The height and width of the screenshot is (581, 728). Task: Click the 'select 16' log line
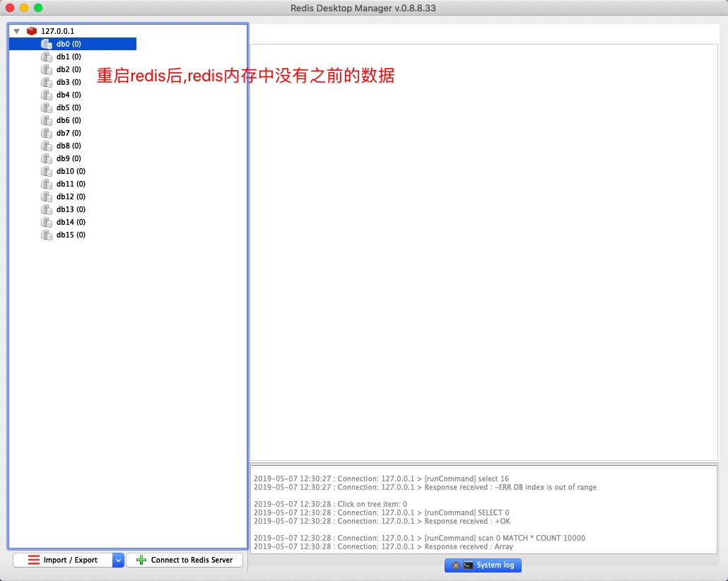coord(381,479)
